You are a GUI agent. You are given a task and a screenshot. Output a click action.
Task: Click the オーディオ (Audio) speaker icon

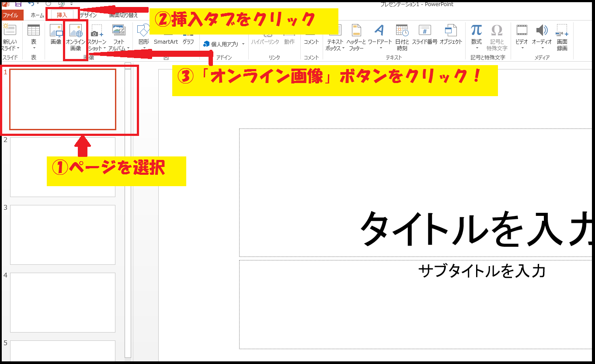click(x=542, y=30)
